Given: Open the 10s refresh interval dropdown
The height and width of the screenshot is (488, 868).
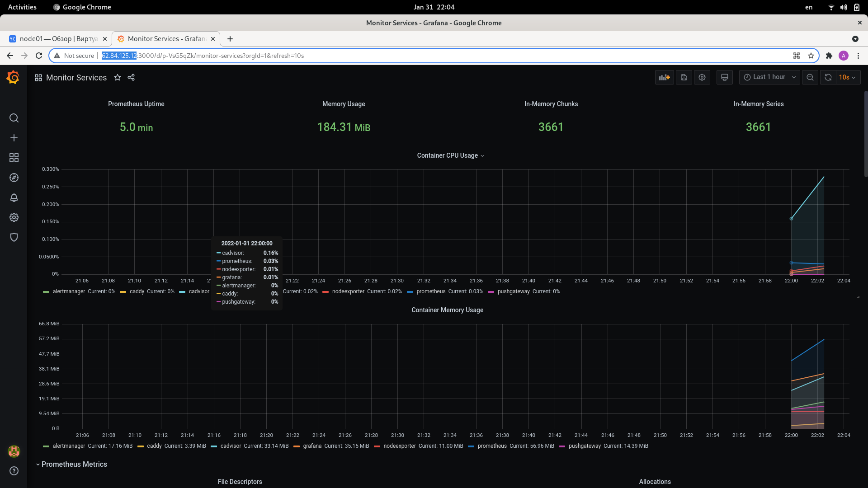Looking at the screenshot, I should pyautogui.click(x=848, y=77).
